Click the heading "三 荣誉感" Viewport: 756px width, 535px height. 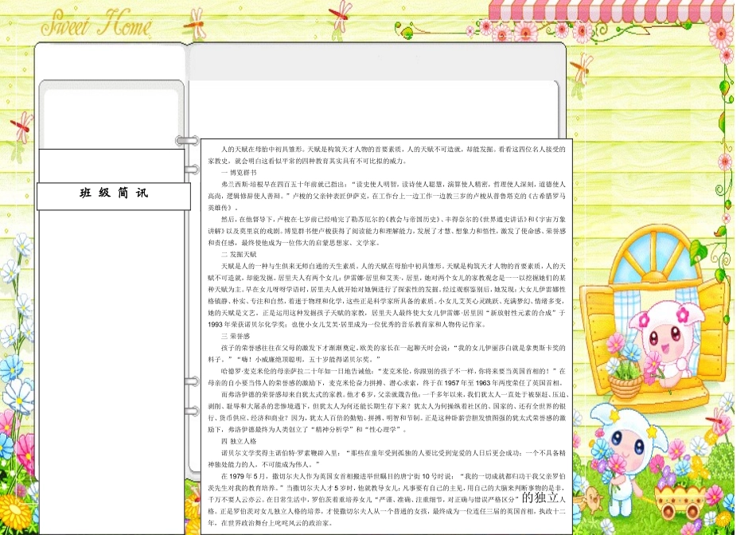236,336
